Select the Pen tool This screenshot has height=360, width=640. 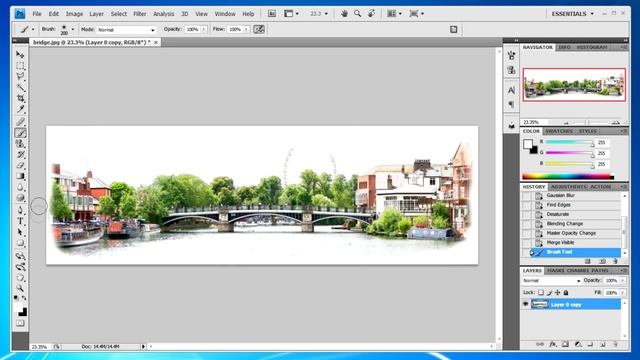pos(20,210)
